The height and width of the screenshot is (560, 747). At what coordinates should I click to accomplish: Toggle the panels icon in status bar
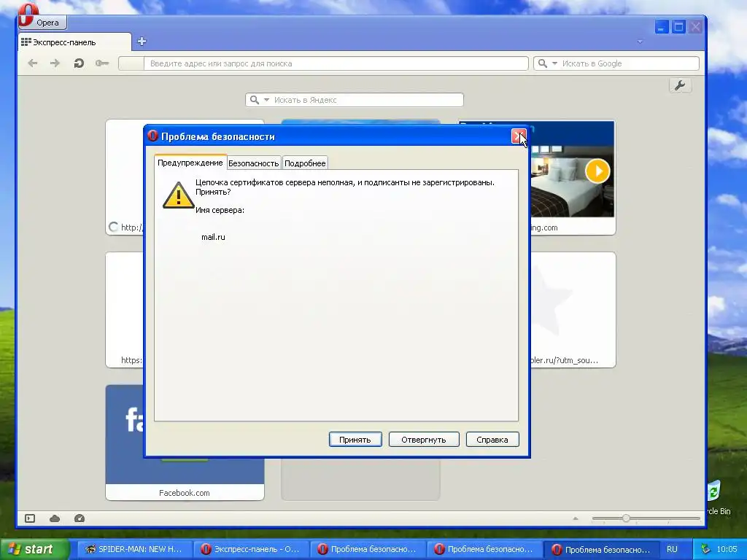click(x=30, y=518)
